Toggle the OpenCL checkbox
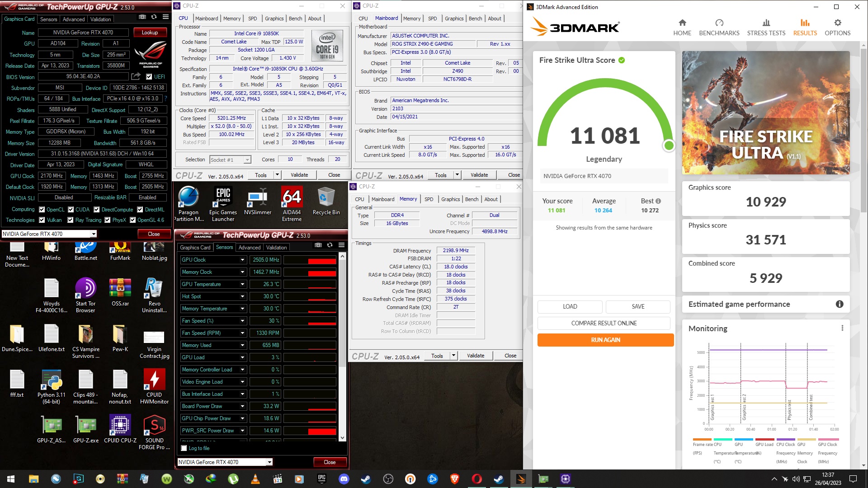 click(42, 209)
